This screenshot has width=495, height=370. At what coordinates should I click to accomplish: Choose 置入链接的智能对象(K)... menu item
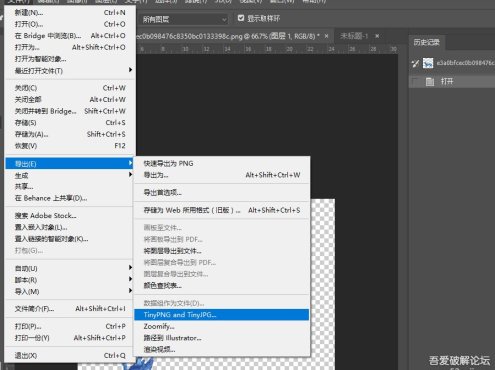tap(69, 239)
